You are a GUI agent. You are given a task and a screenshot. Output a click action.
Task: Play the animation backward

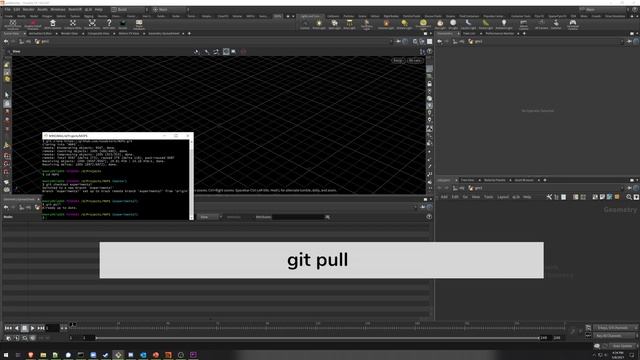17,328
